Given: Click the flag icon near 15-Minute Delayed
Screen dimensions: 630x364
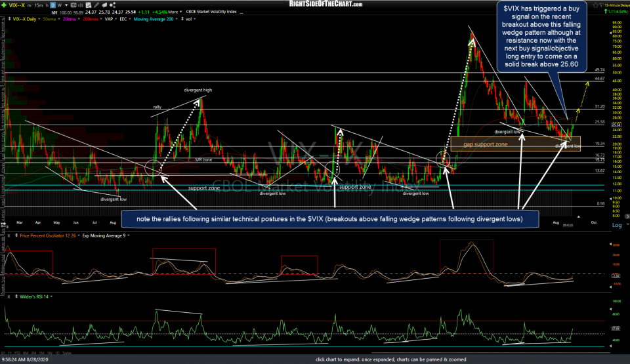Looking at the screenshot, I should (x=602, y=5).
